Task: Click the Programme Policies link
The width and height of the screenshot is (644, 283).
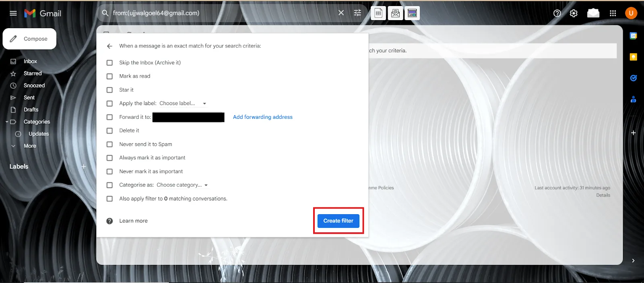Action: (382, 188)
